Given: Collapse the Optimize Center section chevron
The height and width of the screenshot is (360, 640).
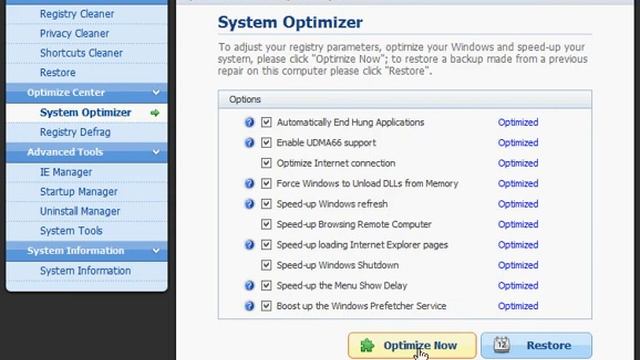Looking at the screenshot, I should [156, 93].
